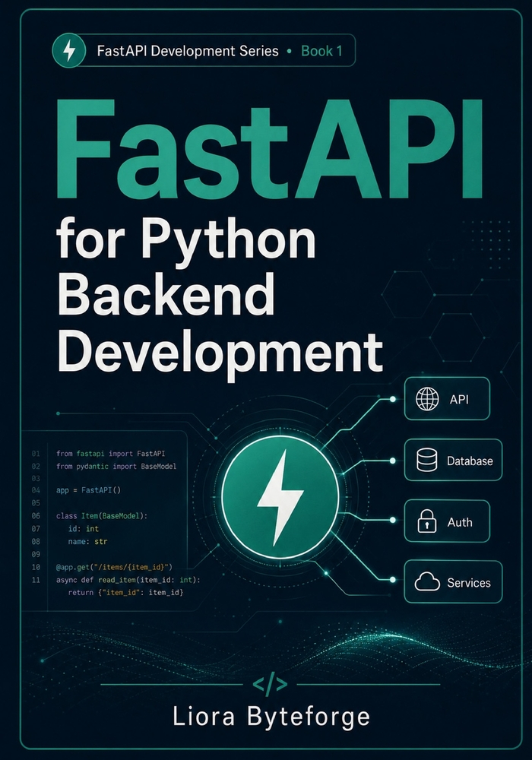Select the globe icon in the API box
The height and width of the screenshot is (760, 532).
tap(427, 399)
